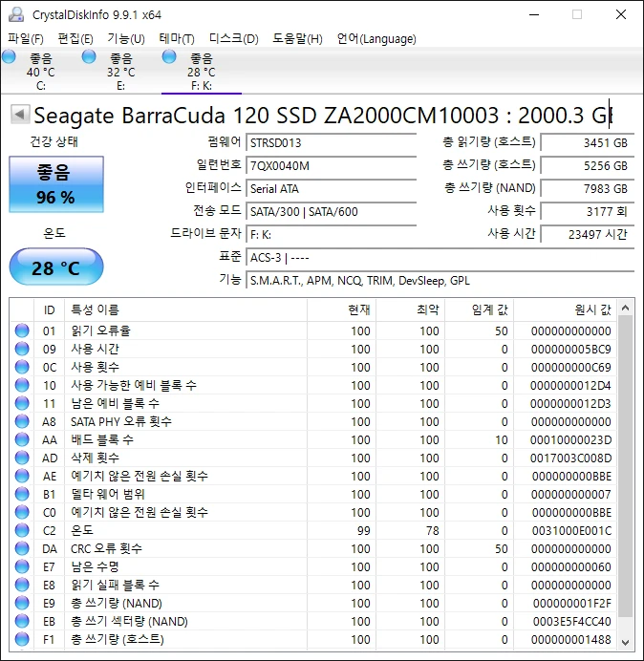The width and height of the screenshot is (644, 661).
Task: Click raw value 0017003C008D
Action: click(570, 458)
